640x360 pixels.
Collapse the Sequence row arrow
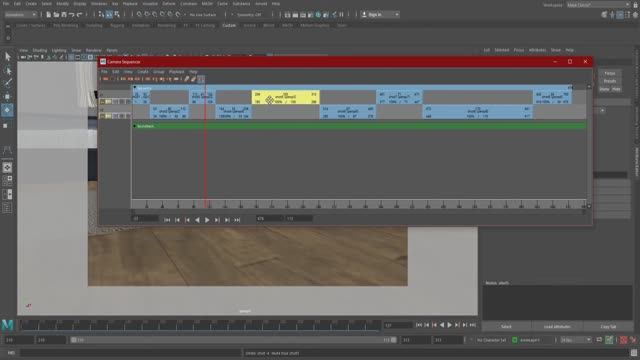(x=135, y=88)
